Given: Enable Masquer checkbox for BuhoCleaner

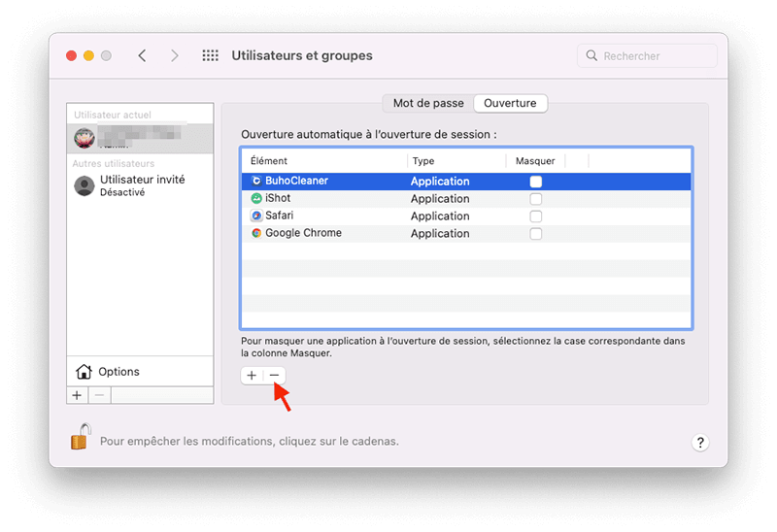Looking at the screenshot, I should tap(535, 182).
